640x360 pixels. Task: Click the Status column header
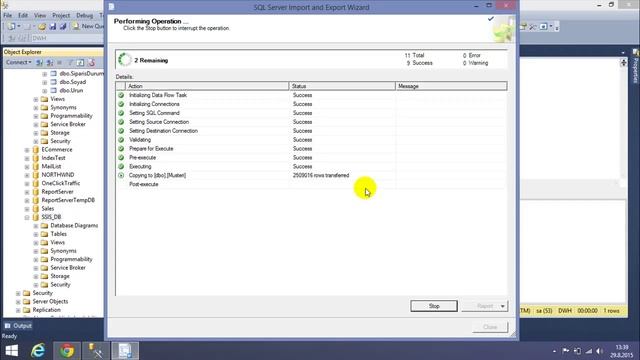342,86
